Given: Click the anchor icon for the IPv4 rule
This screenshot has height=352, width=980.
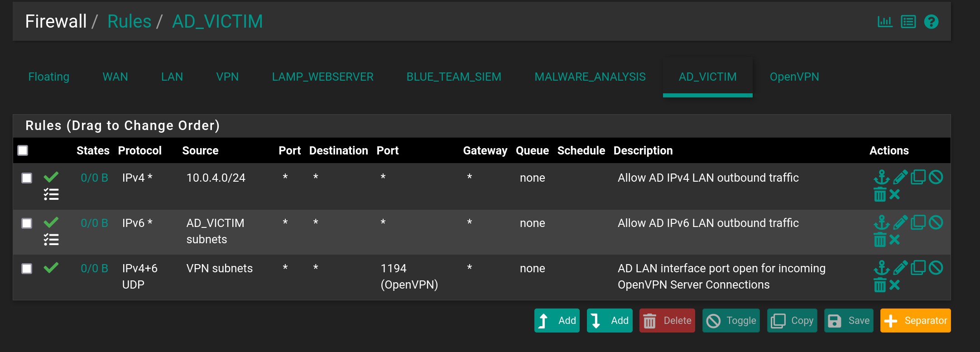Looking at the screenshot, I should point(881,177).
